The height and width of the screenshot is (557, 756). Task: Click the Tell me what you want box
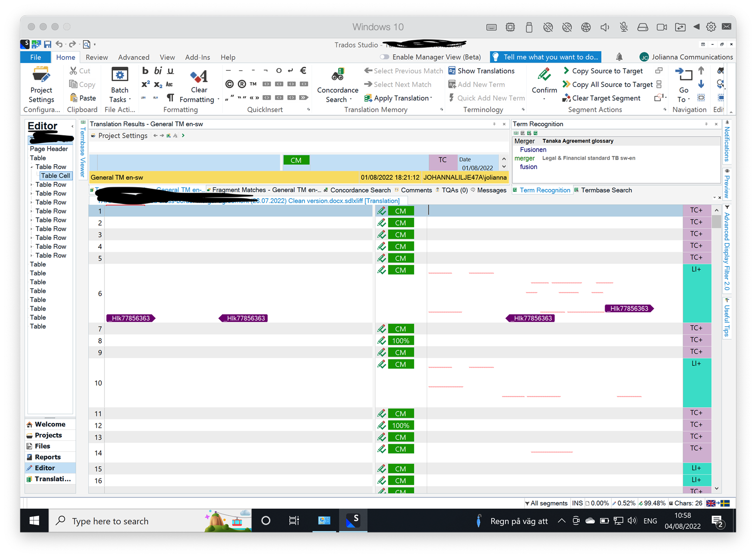546,57
